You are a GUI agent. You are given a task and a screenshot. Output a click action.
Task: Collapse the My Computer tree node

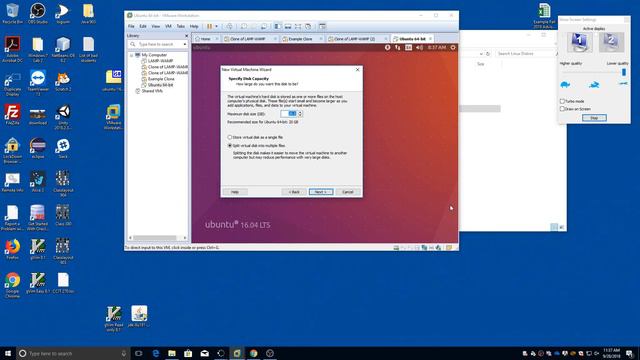tap(132, 55)
